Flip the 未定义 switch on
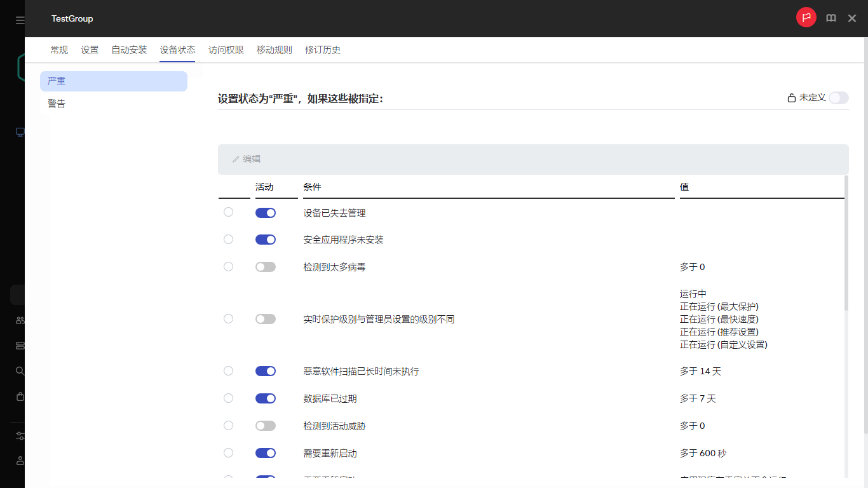This screenshot has width=868, height=488. (838, 98)
